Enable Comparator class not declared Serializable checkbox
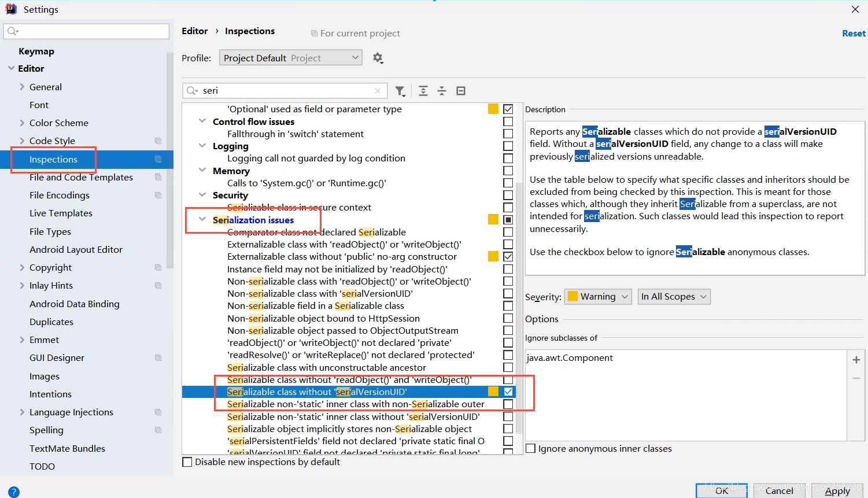 pos(508,232)
